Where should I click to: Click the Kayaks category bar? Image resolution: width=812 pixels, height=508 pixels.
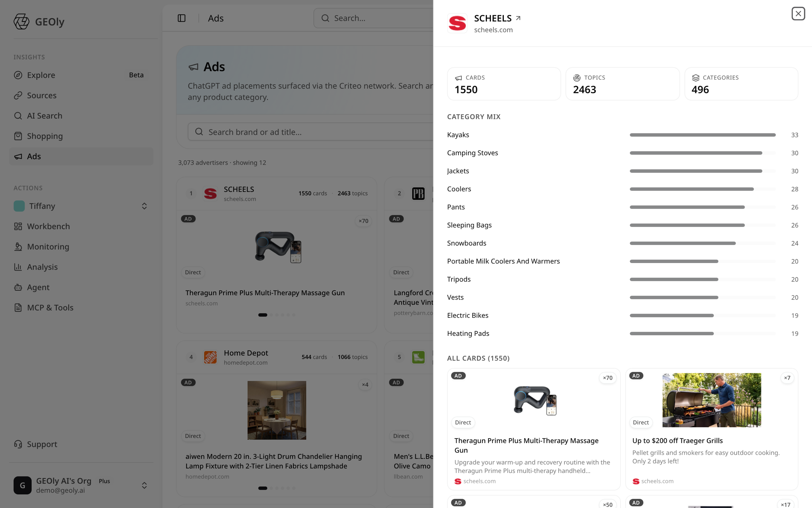click(x=702, y=135)
